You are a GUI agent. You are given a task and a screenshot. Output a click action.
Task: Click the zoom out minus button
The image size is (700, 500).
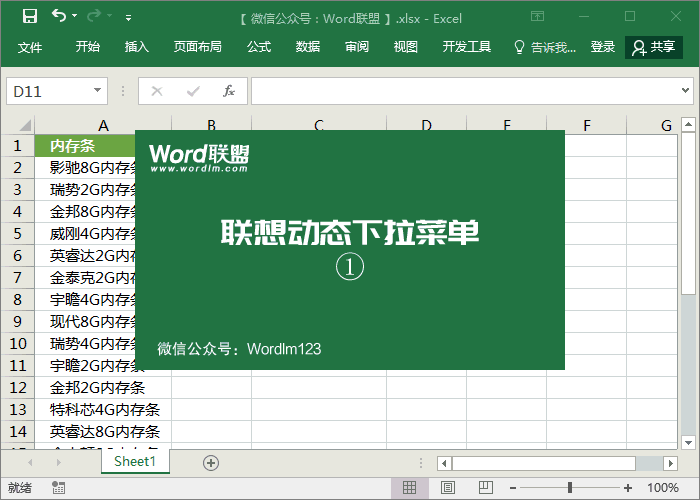coord(513,488)
